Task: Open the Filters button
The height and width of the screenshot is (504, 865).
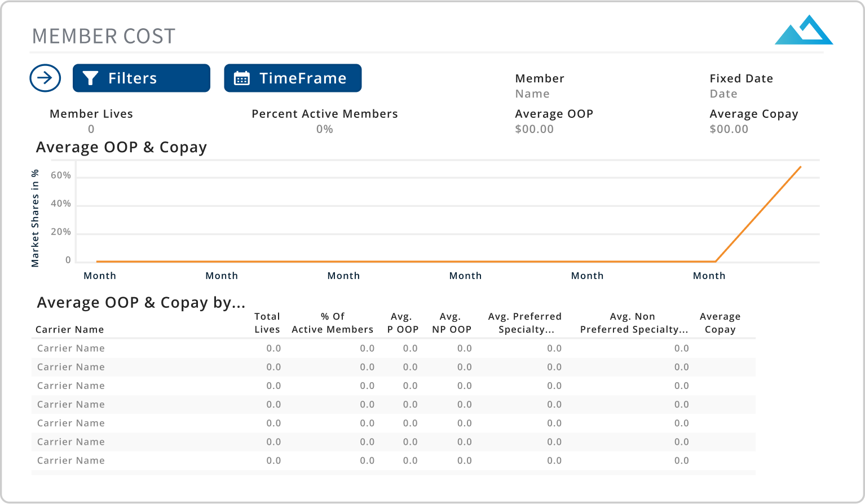Action: (x=141, y=78)
